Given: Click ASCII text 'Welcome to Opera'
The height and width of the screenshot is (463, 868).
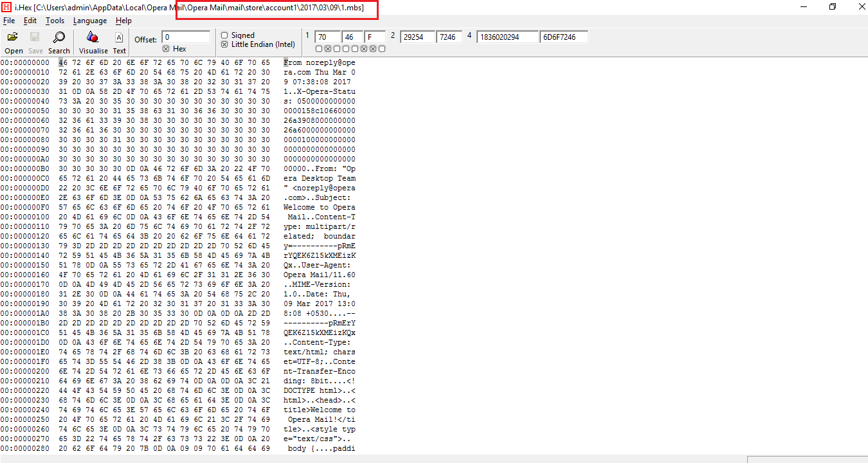Looking at the screenshot, I should pyautogui.click(x=320, y=207).
